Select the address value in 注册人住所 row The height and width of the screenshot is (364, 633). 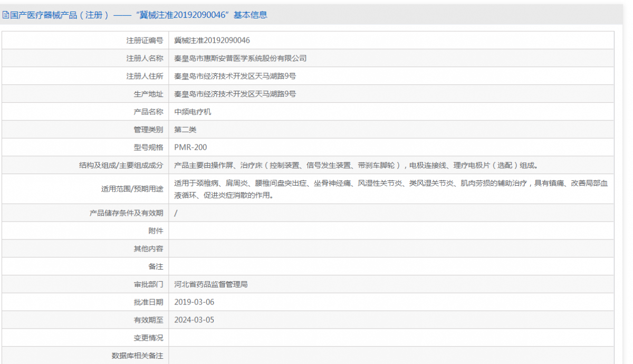point(235,76)
